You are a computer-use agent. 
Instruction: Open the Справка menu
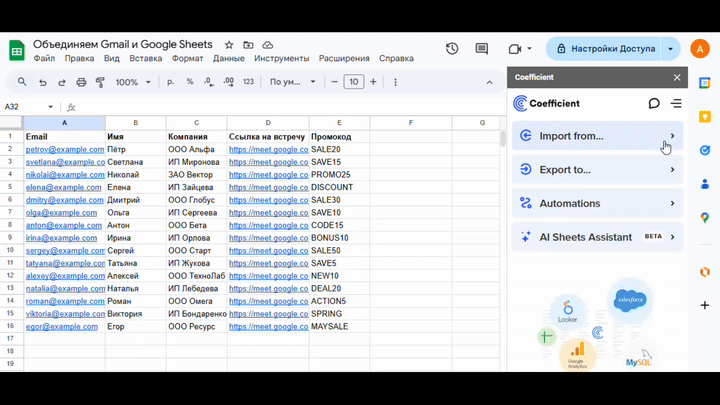396,58
